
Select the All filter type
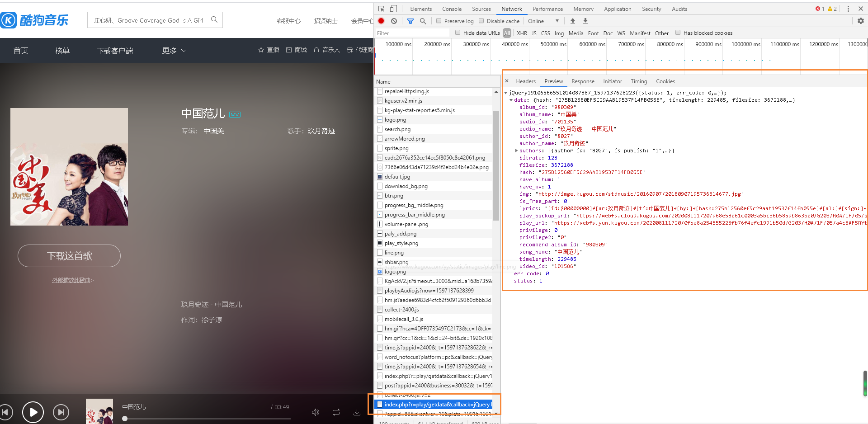(507, 33)
